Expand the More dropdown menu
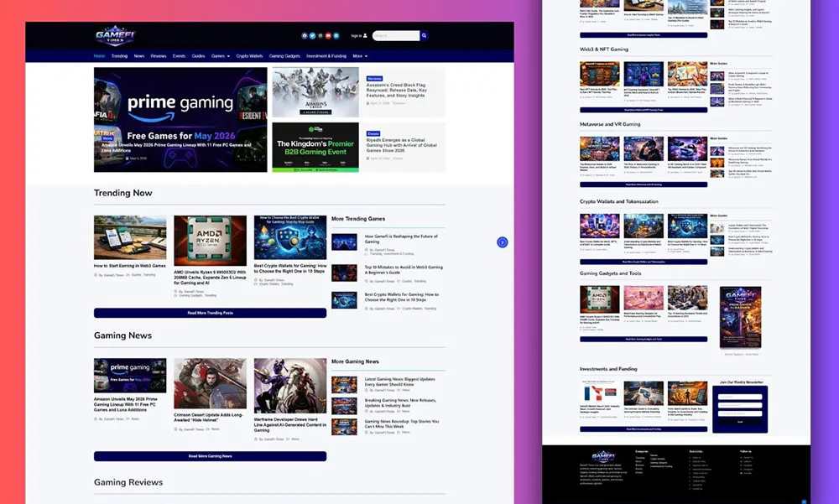This screenshot has width=839, height=504. pyautogui.click(x=360, y=56)
